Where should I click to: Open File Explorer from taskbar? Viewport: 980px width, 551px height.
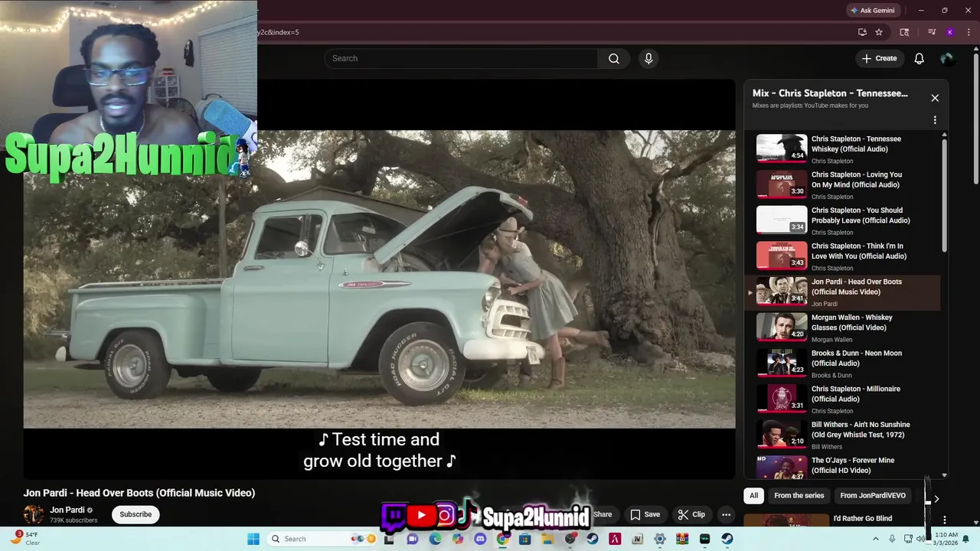point(547,539)
